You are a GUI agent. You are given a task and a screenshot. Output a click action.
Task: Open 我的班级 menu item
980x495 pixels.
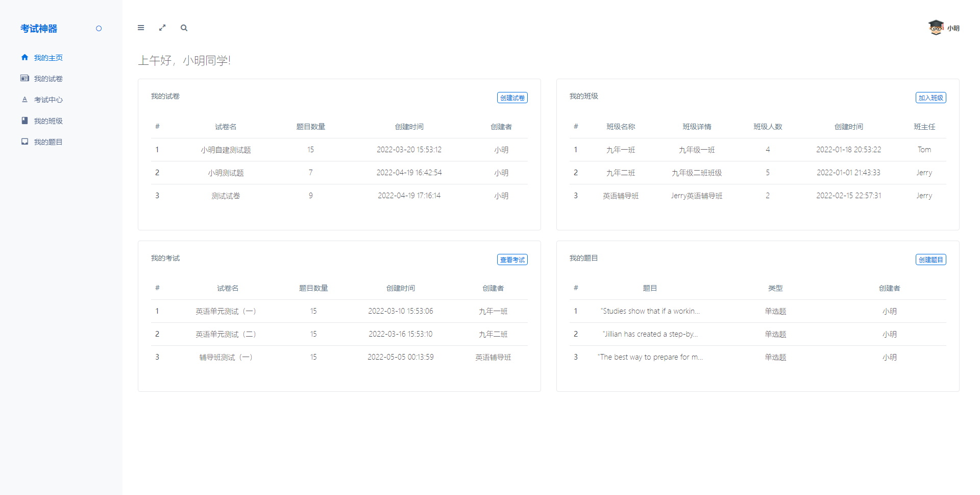click(x=48, y=121)
